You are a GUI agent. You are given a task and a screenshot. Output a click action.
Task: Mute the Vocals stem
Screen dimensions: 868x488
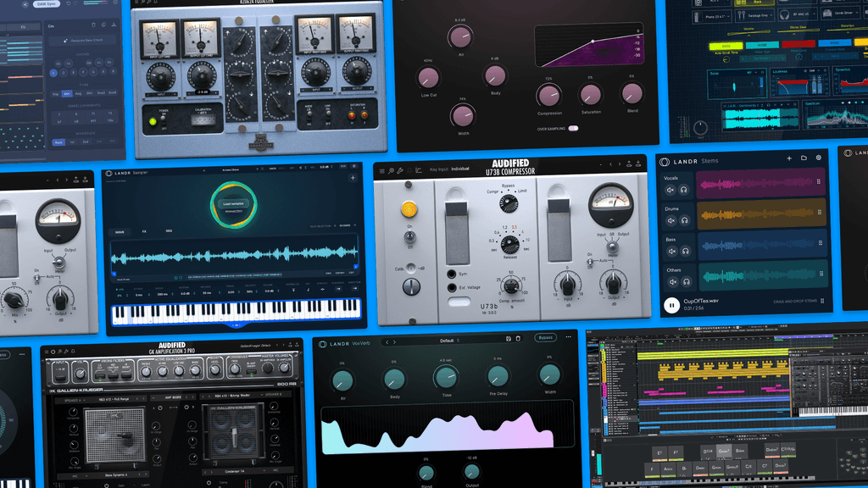point(671,189)
